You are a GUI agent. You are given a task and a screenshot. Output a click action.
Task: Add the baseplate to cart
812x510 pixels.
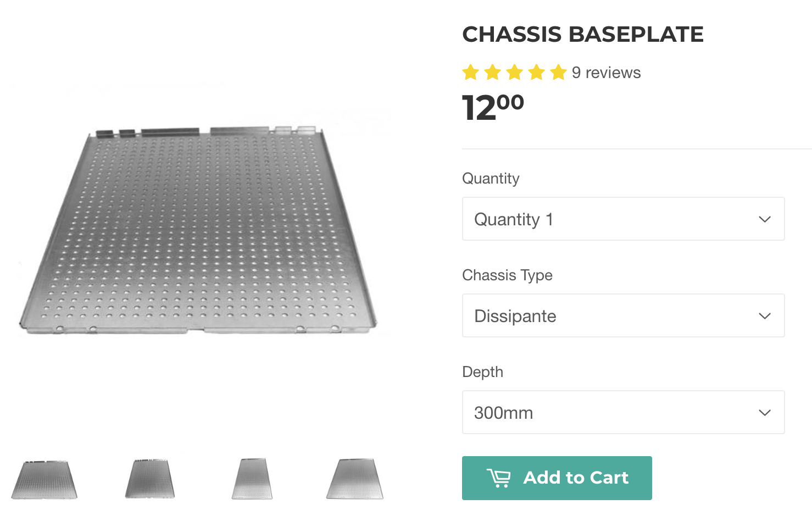pos(557,478)
